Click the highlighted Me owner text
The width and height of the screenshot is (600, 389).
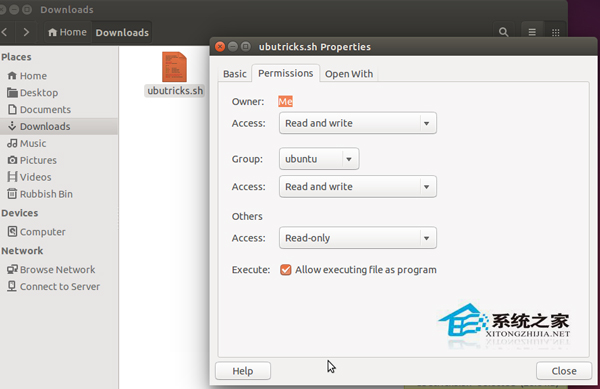coord(285,101)
